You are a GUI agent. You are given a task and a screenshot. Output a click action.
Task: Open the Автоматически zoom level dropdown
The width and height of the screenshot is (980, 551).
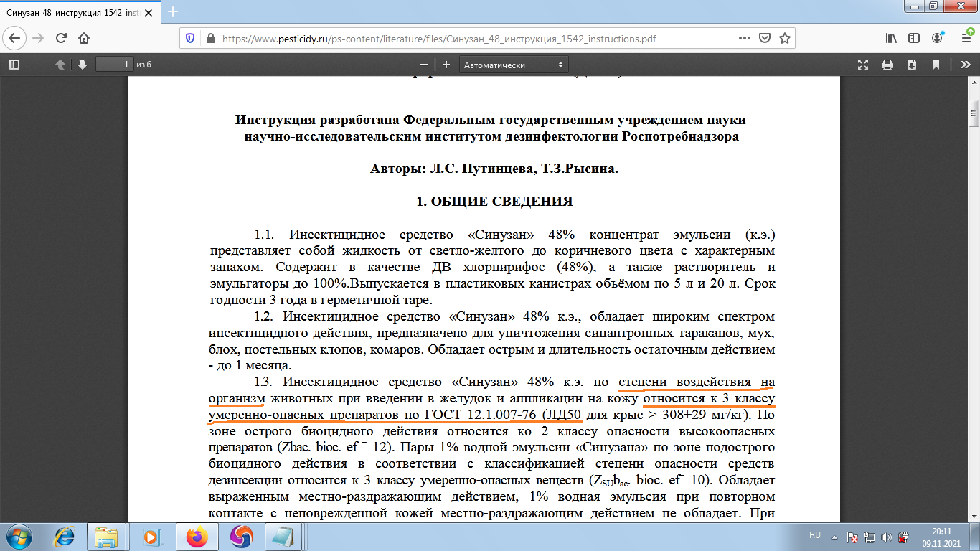513,64
